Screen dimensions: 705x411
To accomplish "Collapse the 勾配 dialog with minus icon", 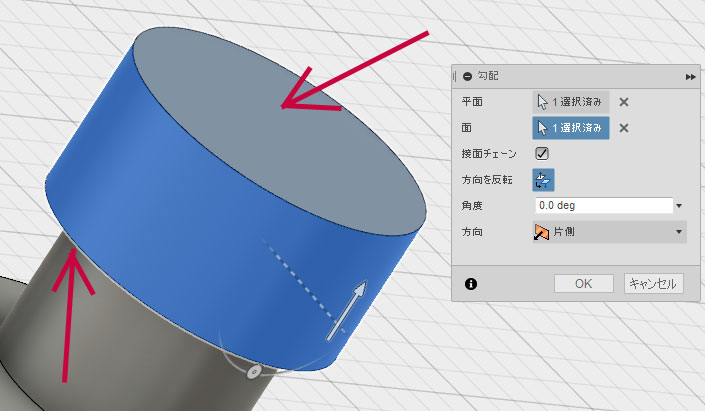I will coord(466,77).
